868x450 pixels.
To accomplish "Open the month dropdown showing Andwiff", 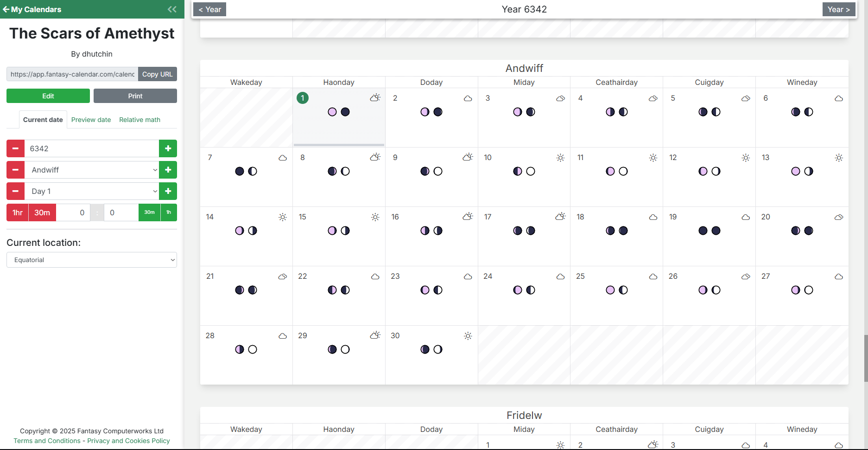I will pyautogui.click(x=92, y=170).
